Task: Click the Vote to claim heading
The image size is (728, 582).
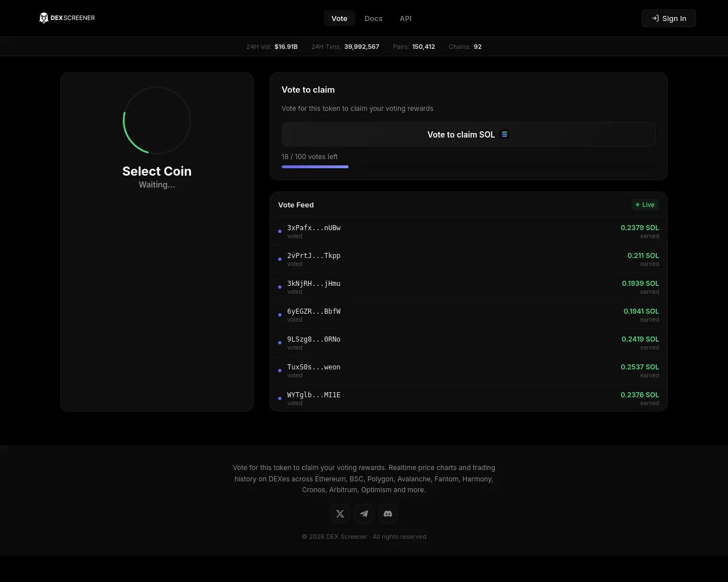Action: click(308, 90)
